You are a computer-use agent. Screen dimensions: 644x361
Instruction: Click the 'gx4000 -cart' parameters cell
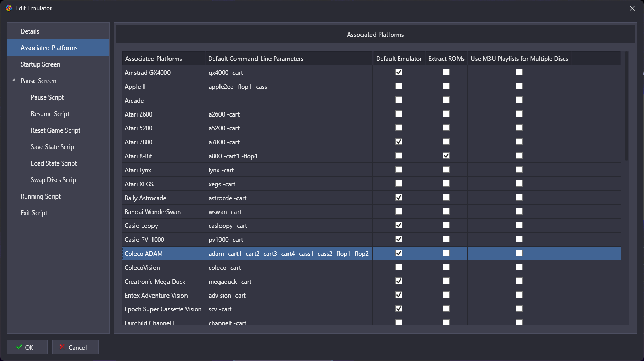coord(289,73)
